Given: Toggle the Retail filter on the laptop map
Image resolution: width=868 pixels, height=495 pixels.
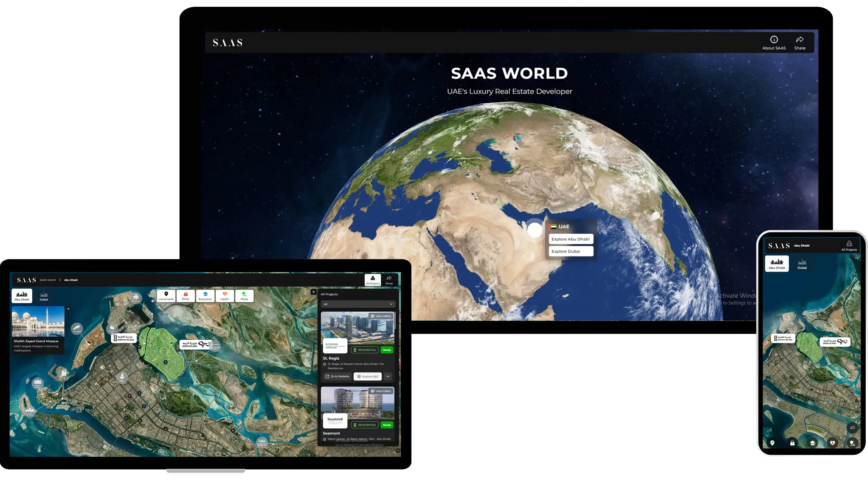Looking at the screenshot, I should click(x=186, y=296).
